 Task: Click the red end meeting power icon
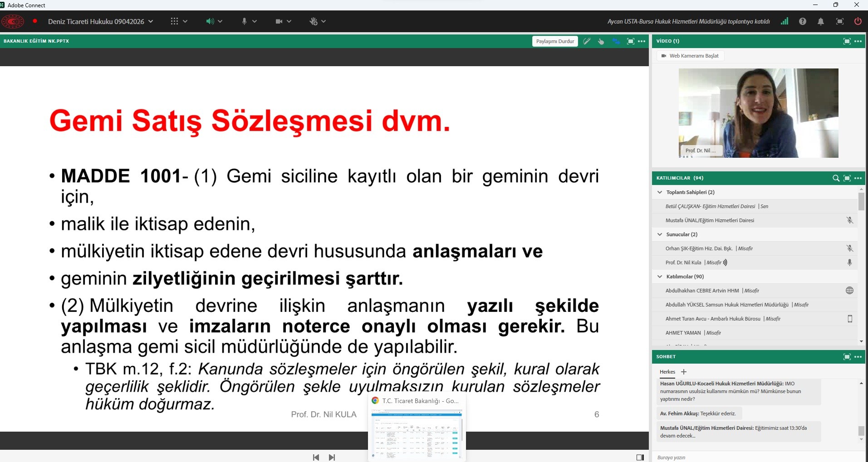click(x=858, y=21)
